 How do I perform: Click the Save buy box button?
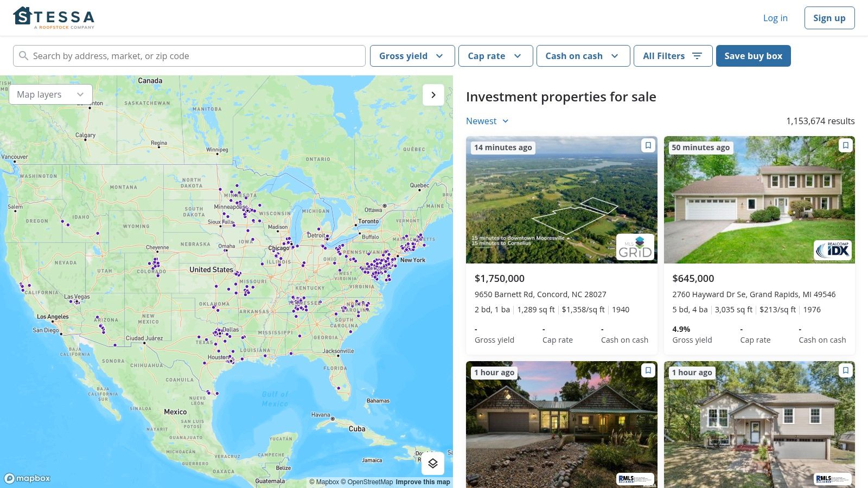point(753,56)
